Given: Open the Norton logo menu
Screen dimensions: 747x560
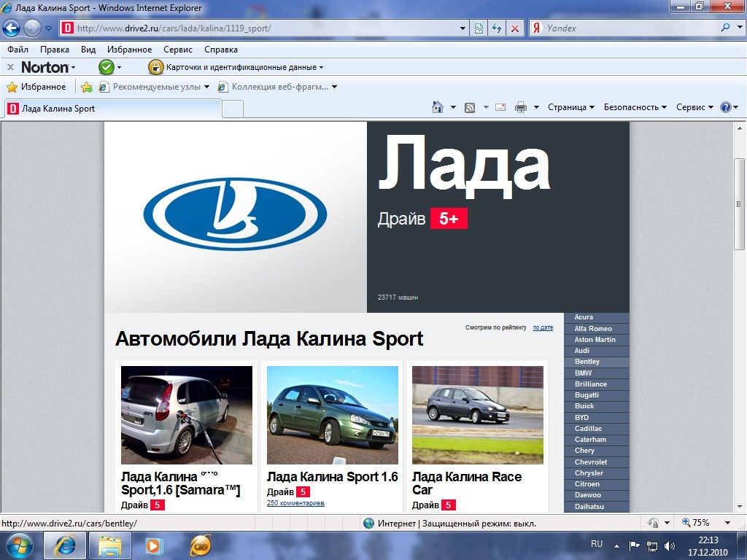Looking at the screenshot, I should click(x=47, y=67).
